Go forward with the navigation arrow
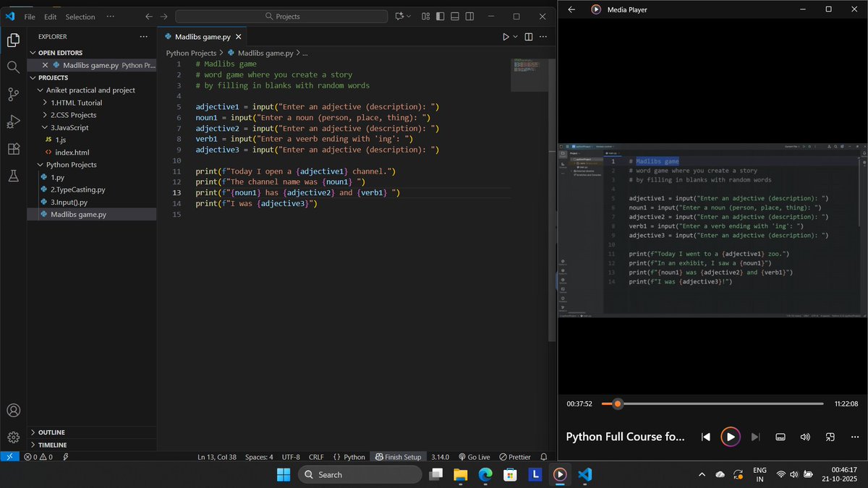Screen dimensions: 868x488 click(x=164, y=16)
